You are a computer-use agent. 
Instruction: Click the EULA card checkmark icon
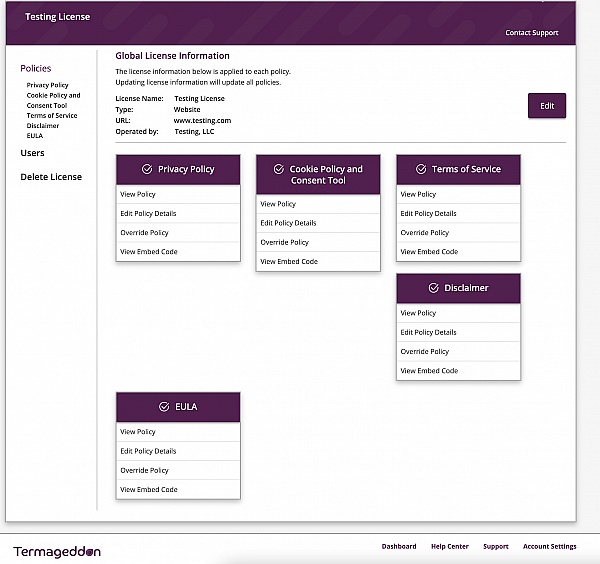click(163, 407)
